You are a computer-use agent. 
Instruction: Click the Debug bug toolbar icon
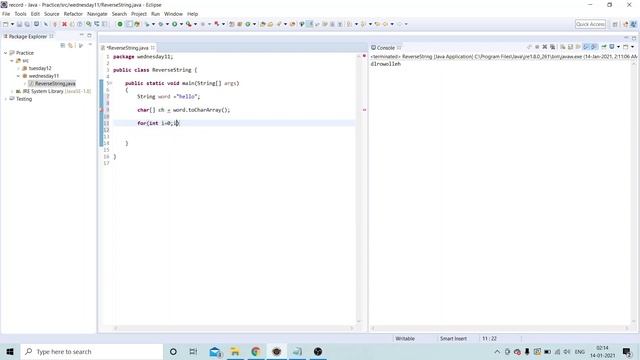pos(161,24)
